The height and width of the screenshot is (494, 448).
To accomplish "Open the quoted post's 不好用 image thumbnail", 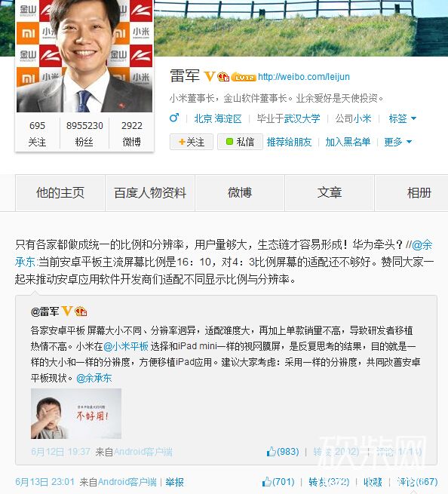I will [x=76, y=413].
